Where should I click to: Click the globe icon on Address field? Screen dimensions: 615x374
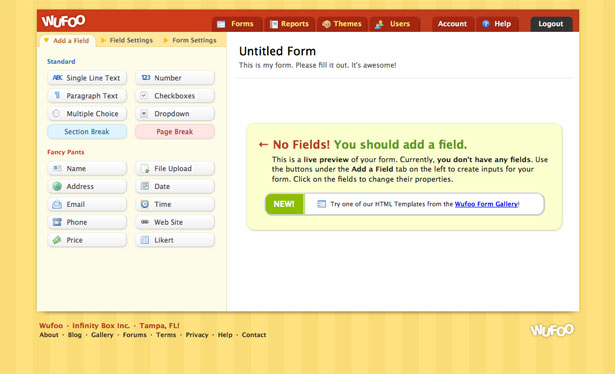click(57, 186)
